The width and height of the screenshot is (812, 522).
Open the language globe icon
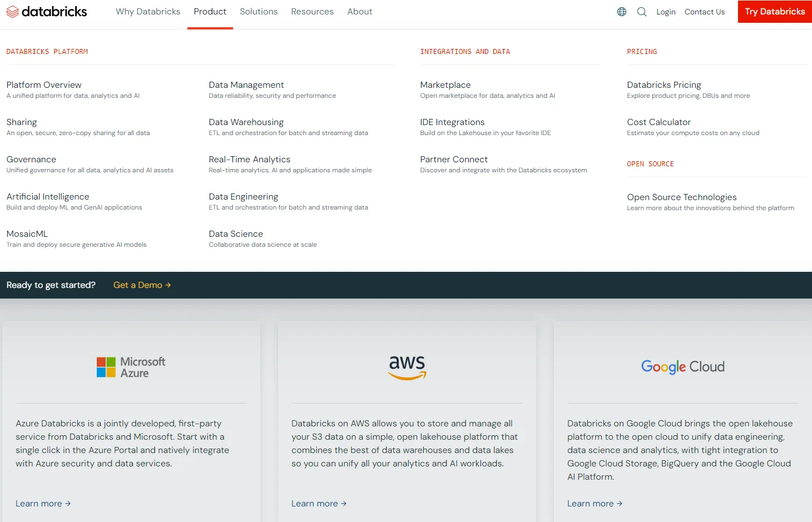coord(622,12)
